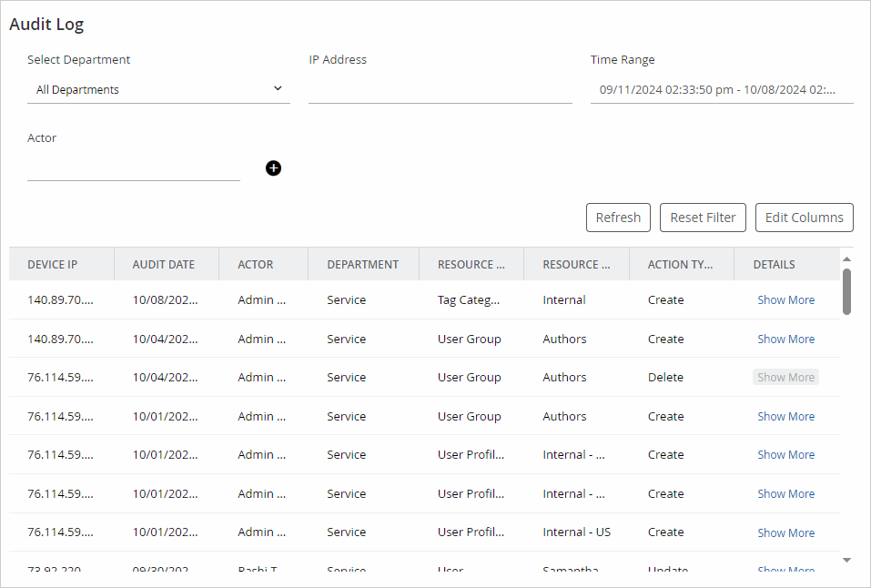Click Show More for the Tag Category entry

coord(785,299)
